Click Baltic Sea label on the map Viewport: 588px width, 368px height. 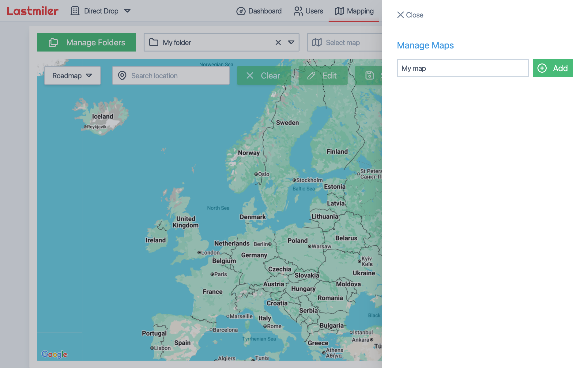click(x=303, y=189)
